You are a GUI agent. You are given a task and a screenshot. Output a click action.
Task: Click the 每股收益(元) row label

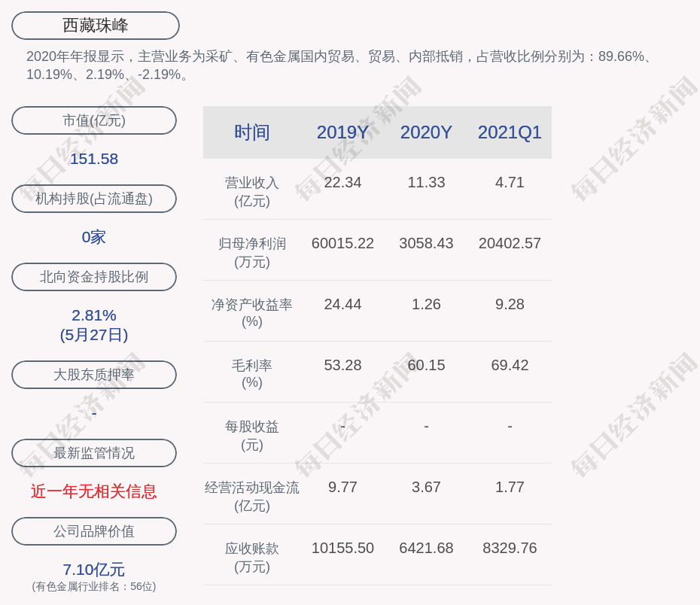click(x=252, y=436)
